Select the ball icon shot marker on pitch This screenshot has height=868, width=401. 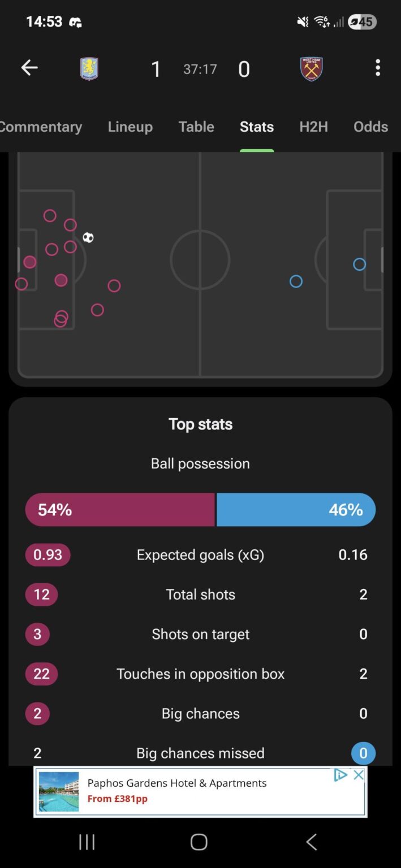89,238
